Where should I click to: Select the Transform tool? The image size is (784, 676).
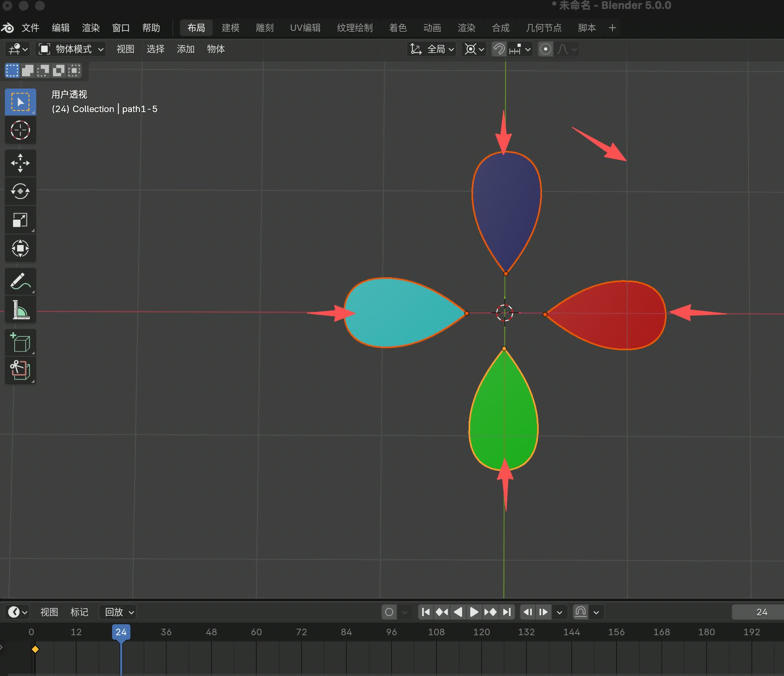point(20,248)
